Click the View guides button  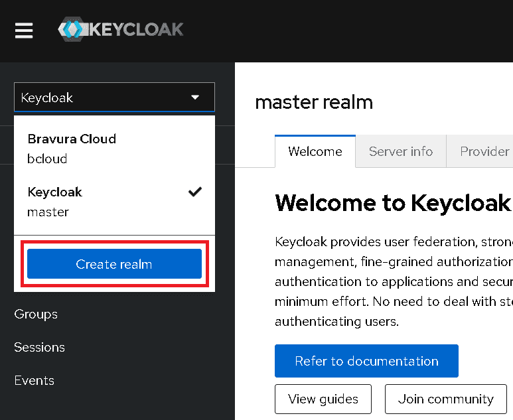pyautogui.click(x=323, y=399)
